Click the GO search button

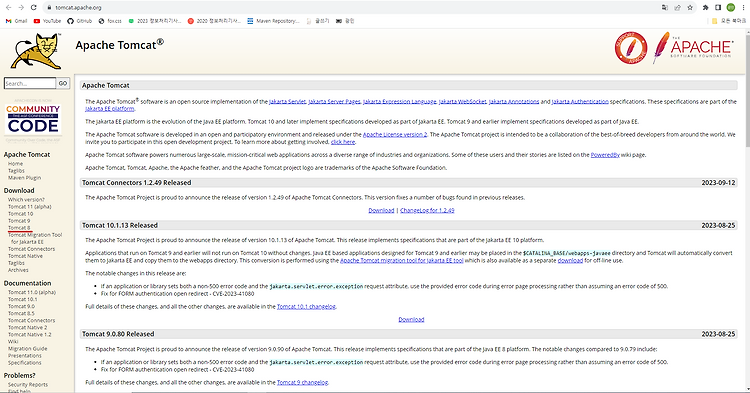[63, 83]
